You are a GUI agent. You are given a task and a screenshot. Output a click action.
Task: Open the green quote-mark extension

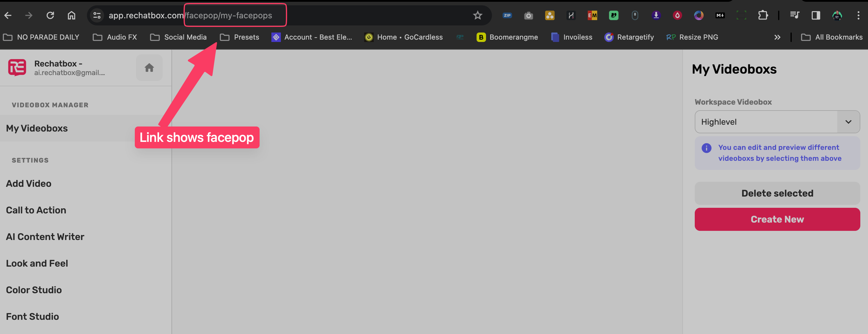[613, 15]
